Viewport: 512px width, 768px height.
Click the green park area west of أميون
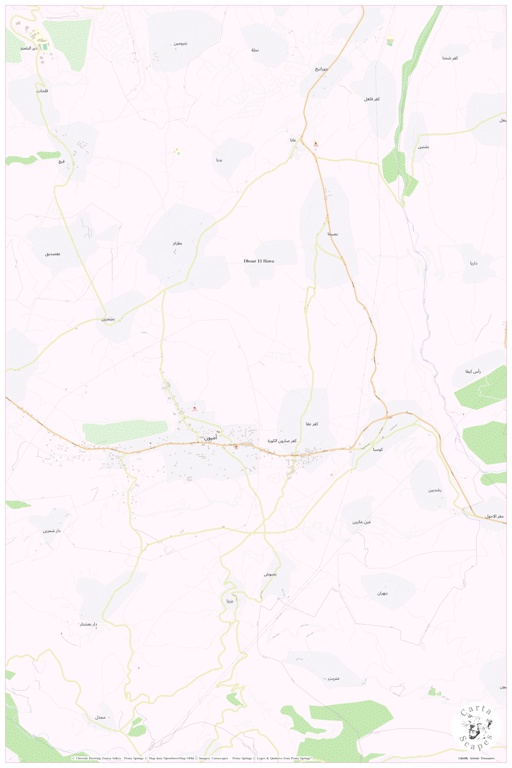click(125, 431)
